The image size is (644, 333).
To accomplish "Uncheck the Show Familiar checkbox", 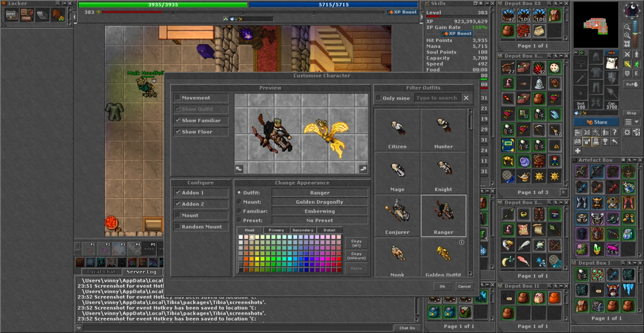I will (x=178, y=121).
